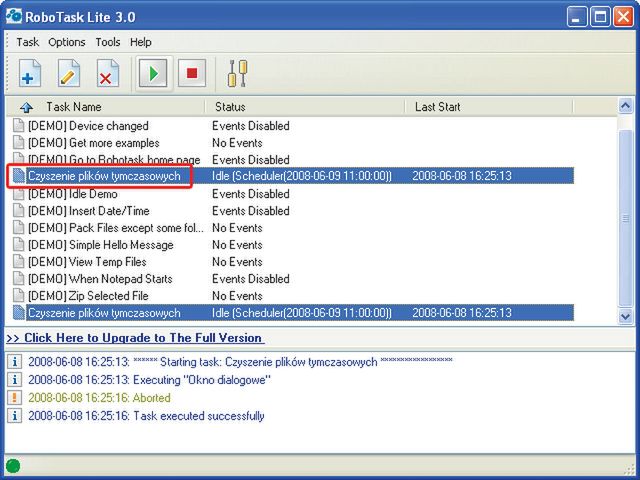Click the task list scrollbar thumb
This screenshot has height=480, width=640.
point(625,219)
